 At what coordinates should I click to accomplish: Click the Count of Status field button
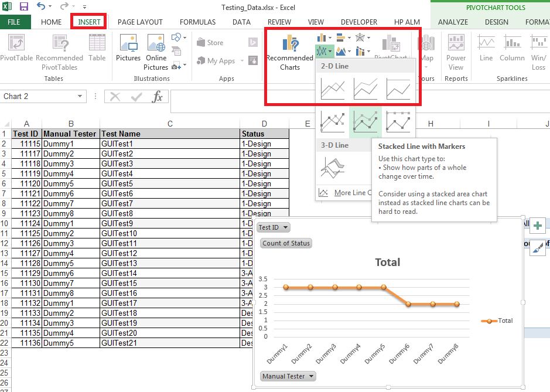pyautogui.click(x=286, y=243)
